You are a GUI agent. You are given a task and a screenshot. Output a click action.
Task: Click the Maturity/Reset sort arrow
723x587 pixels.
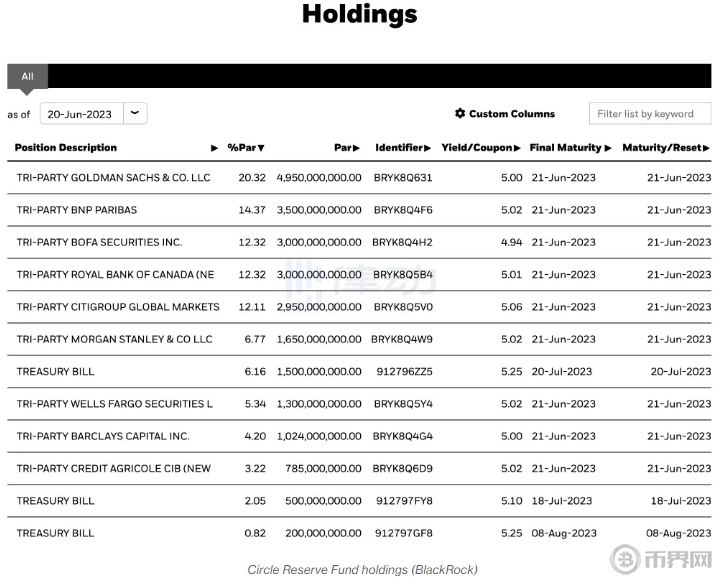(x=707, y=148)
